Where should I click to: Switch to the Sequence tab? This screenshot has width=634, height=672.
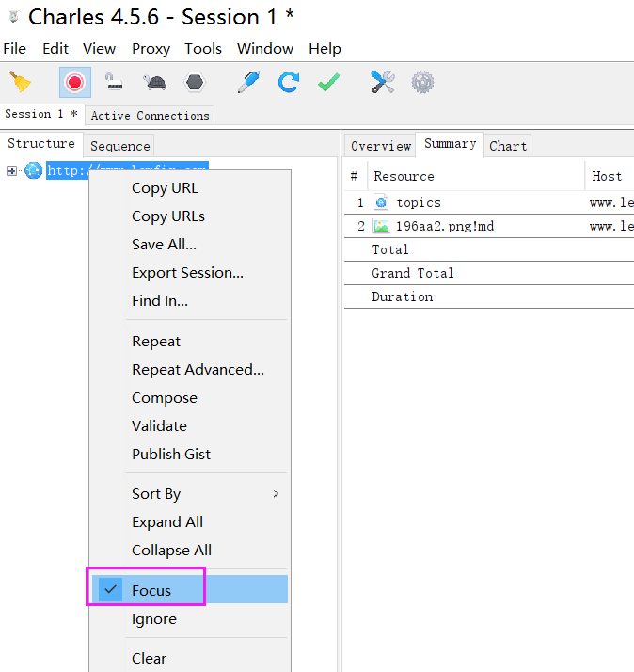(x=120, y=146)
